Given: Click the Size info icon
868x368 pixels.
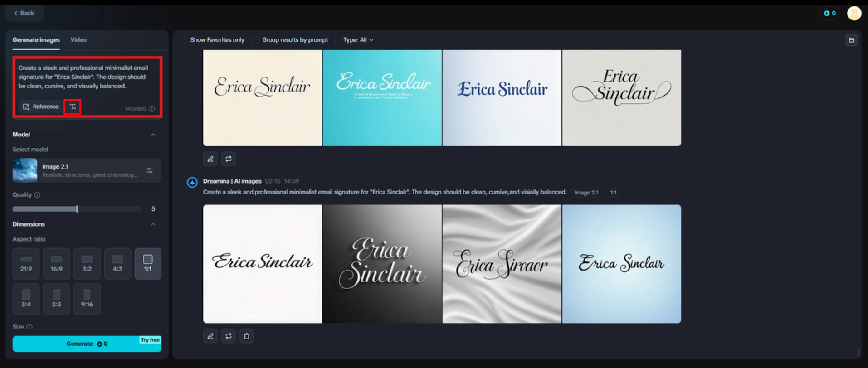Looking at the screenshot, I should coord(29,327).
